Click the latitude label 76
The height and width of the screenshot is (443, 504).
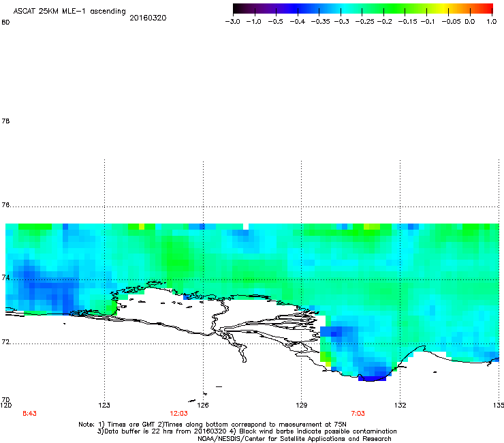coord(5,204)
